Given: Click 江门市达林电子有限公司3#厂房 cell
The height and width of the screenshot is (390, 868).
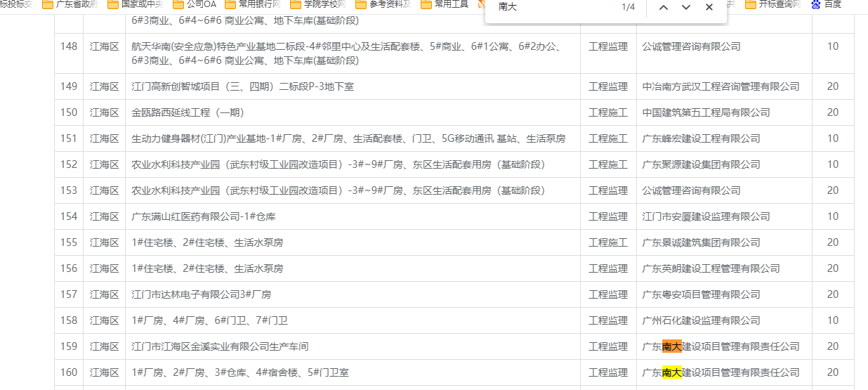Looking at the screenshot, I should pos(201,294).
